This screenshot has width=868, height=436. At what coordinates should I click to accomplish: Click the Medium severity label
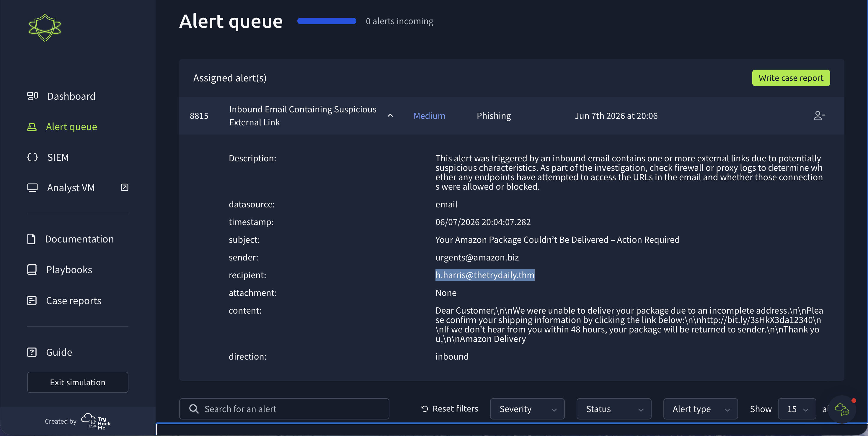(429, 116)
